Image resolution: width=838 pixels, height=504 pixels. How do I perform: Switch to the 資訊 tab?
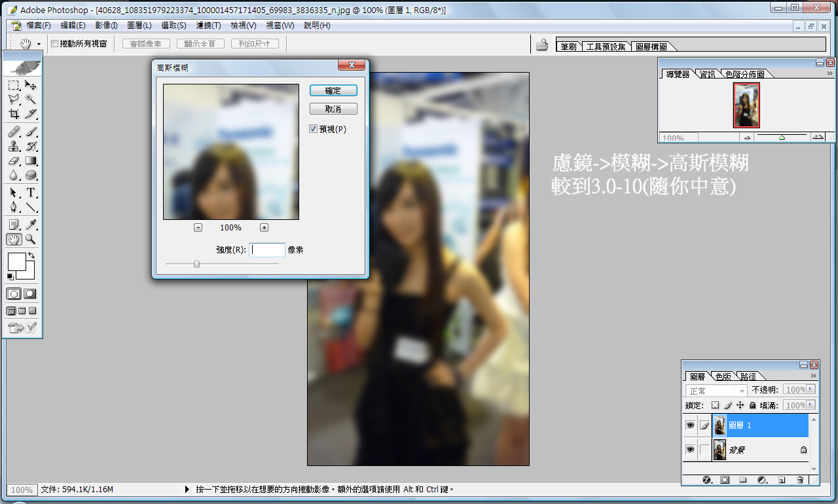(x=708, y=74)
